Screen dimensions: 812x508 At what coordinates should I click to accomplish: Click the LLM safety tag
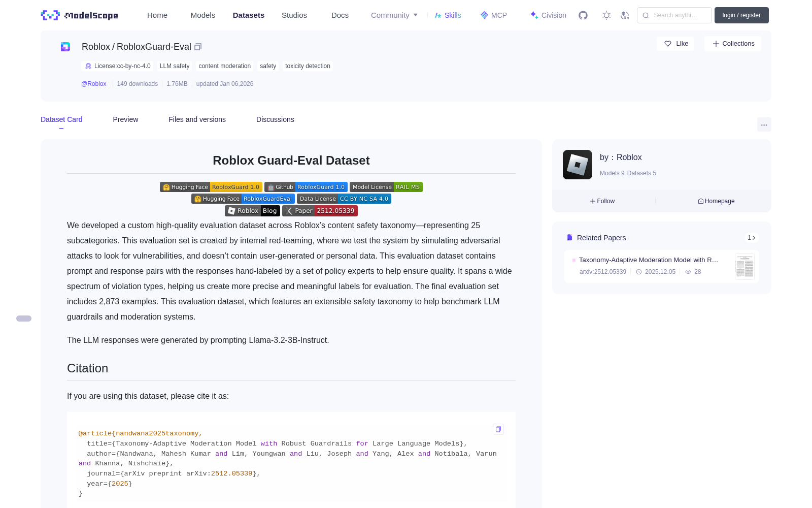coord(175,66)
